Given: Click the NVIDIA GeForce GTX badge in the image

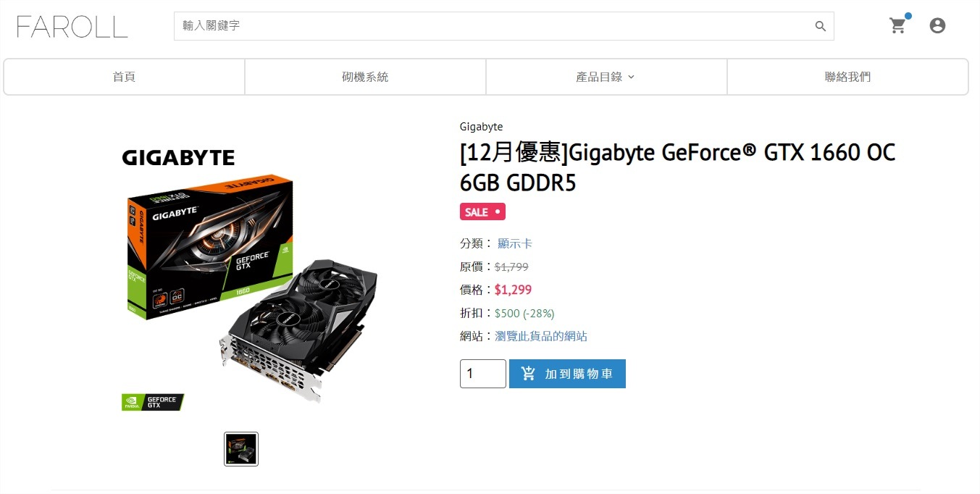Looking at the screenshot, I should 152,402.
